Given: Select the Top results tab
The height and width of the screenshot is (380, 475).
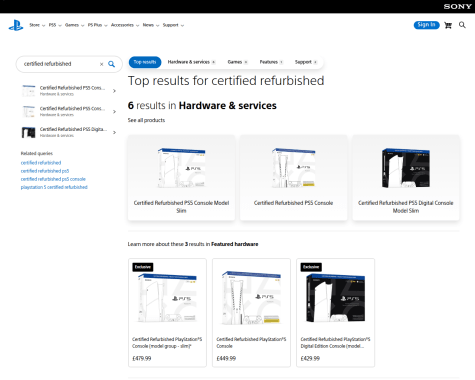Looking at the screenshot, I should (x=145, y=62).
